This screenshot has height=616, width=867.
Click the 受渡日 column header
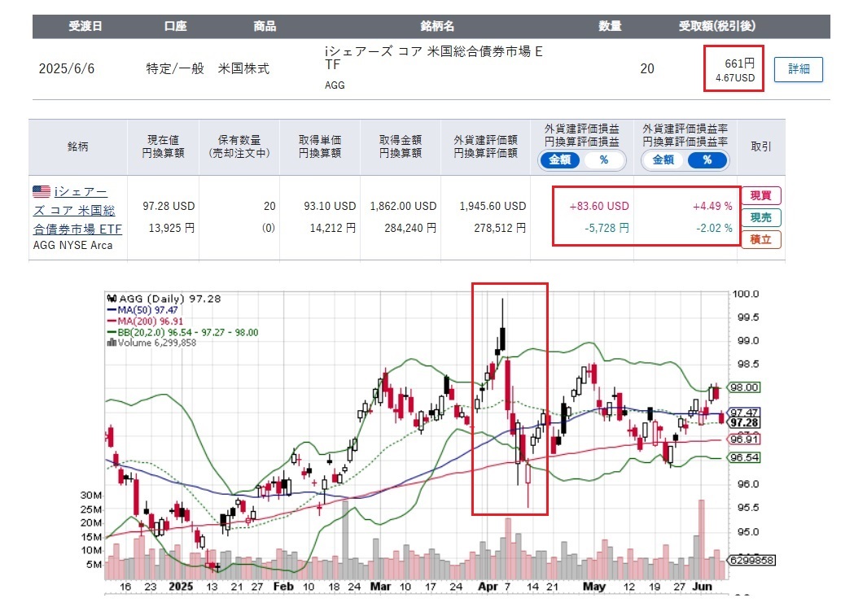pyautogui.click(x=85, y=26)
